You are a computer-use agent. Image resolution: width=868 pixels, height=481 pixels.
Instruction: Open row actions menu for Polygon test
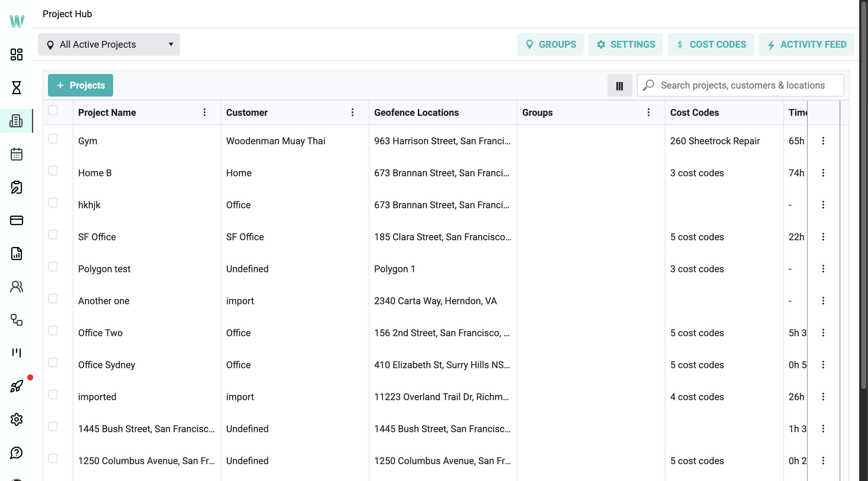[823, 269]
